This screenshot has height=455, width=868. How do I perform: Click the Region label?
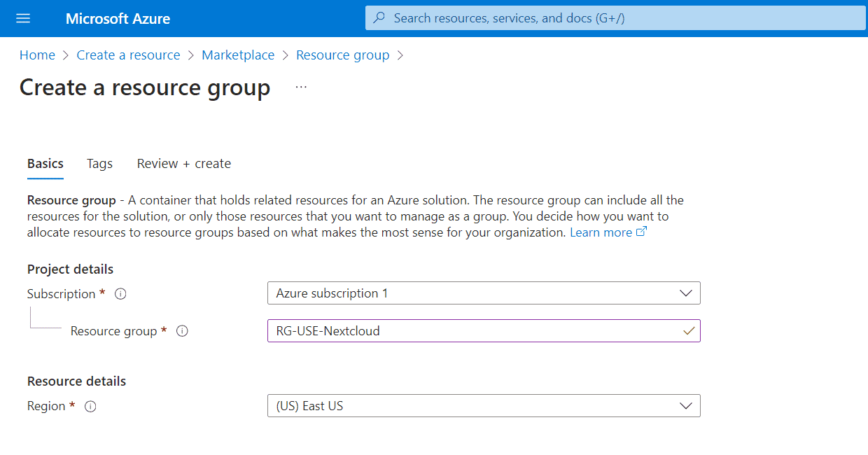coord(46,406)
